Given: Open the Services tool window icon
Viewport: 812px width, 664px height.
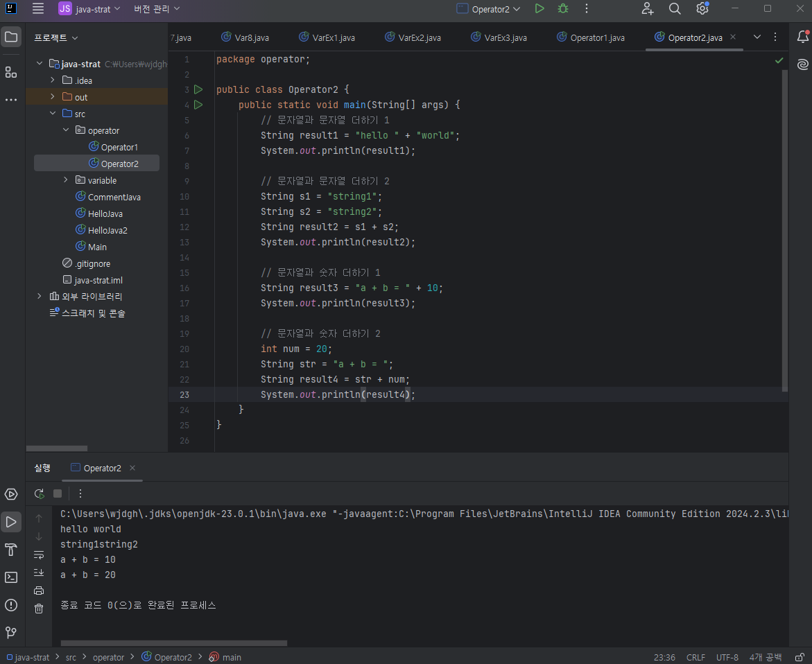Looking at the screenshot, I should (11, 494).
